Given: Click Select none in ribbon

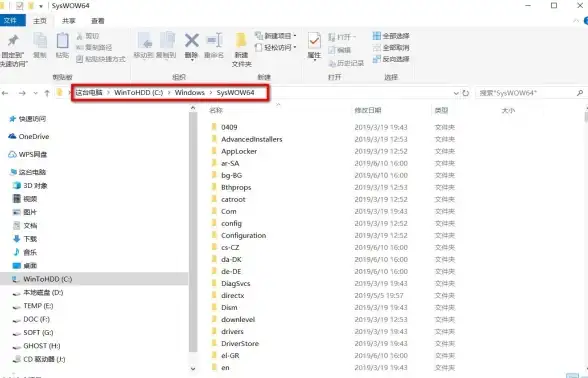Looking at the screenshot, I should coord(391,48).
